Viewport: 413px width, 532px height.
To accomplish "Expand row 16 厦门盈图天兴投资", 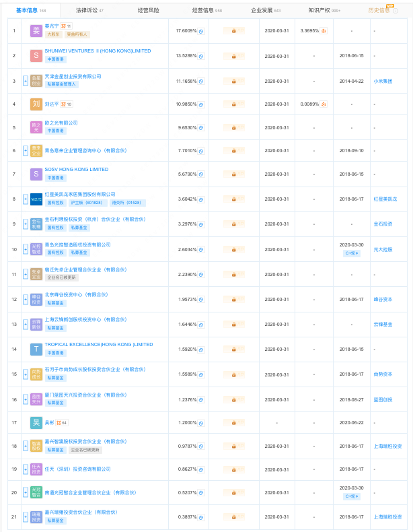I will (x=26, y=399).
